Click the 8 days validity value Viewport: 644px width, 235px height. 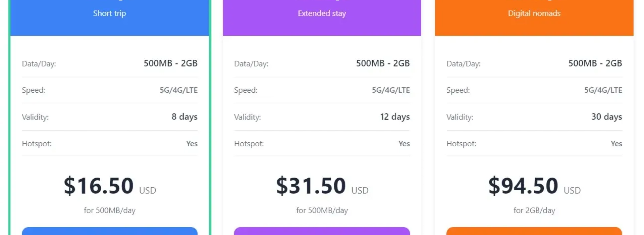184,117
